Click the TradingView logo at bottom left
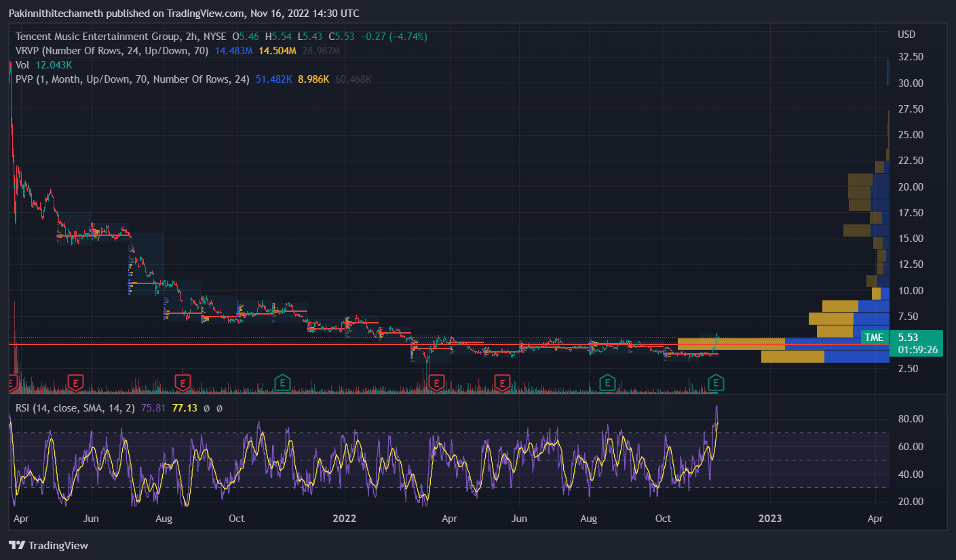The width and height of the screenshot is (956, 560). 48,545
